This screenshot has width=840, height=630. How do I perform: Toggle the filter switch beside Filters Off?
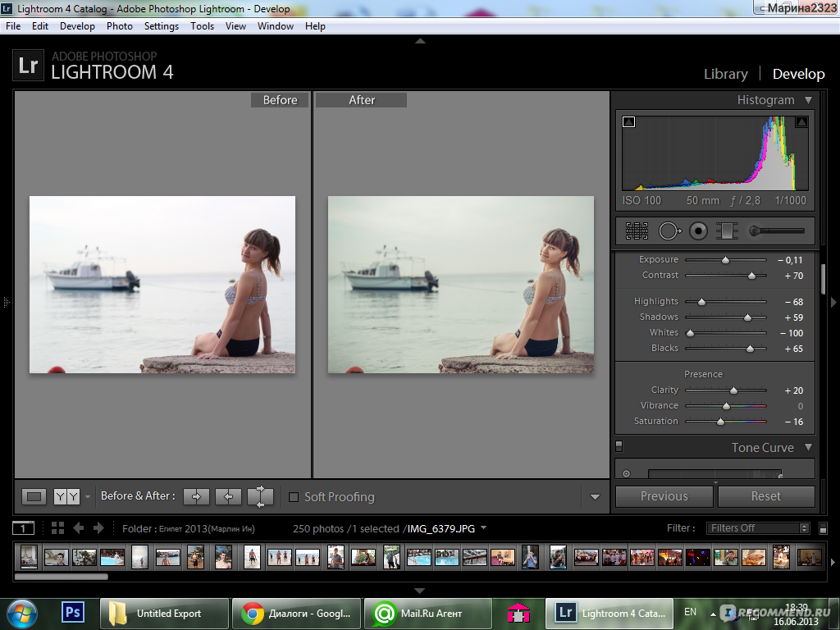(824, 529)
